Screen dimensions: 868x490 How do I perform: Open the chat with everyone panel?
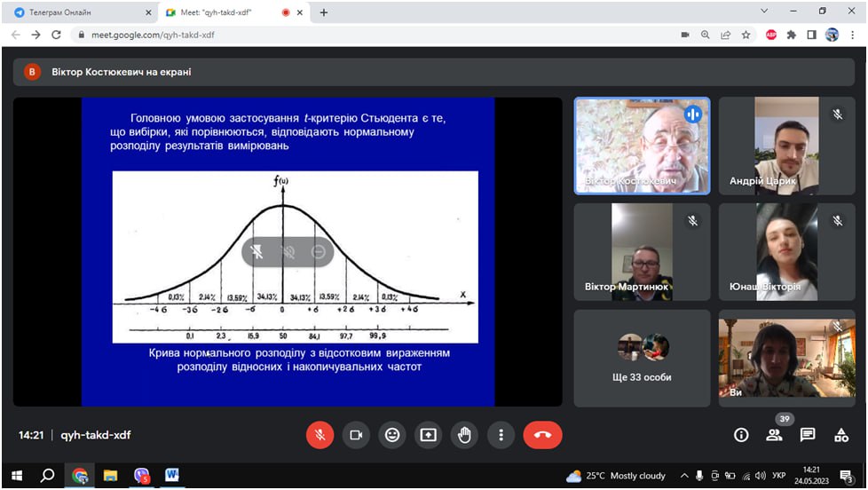(x=808, y=435)
